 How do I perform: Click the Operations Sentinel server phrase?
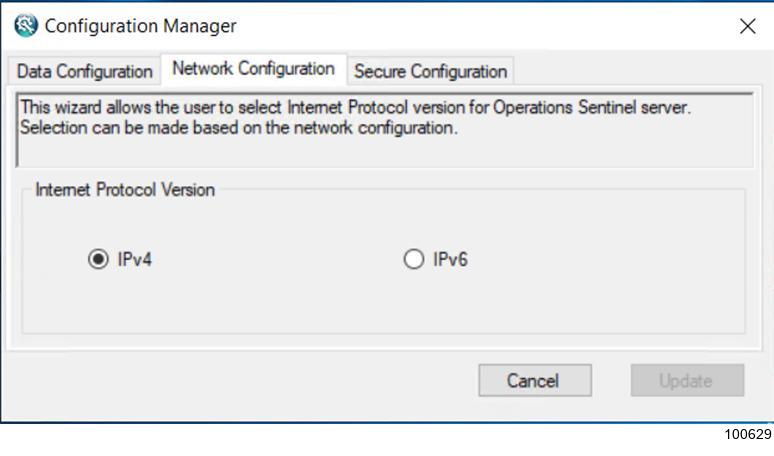(x=591, y=107)
